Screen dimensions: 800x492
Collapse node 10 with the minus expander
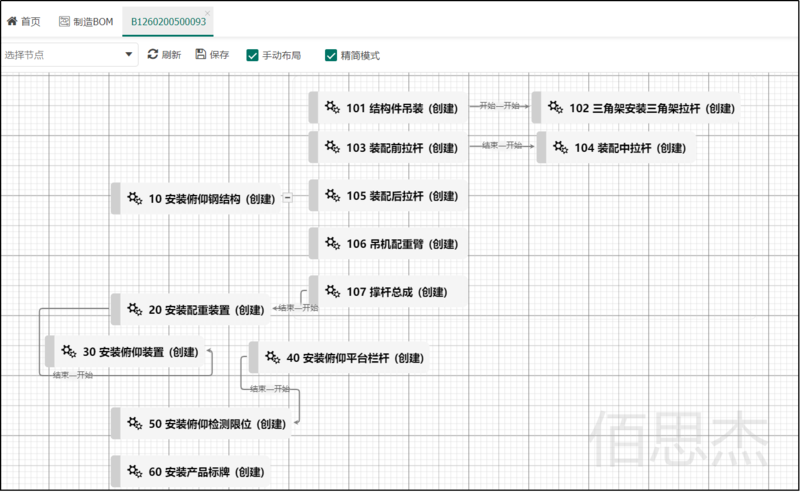(288, 197)
